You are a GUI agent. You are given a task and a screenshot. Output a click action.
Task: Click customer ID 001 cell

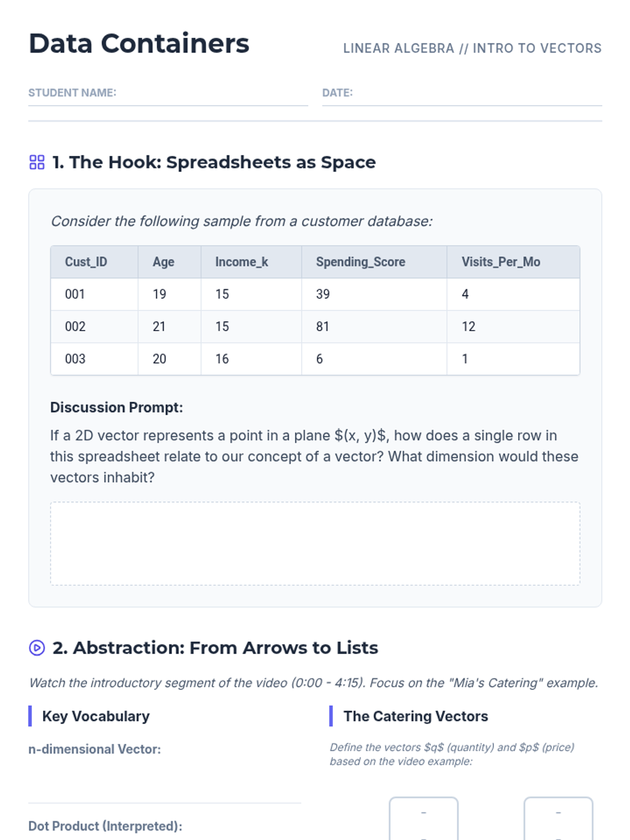(x=75, y=294)
